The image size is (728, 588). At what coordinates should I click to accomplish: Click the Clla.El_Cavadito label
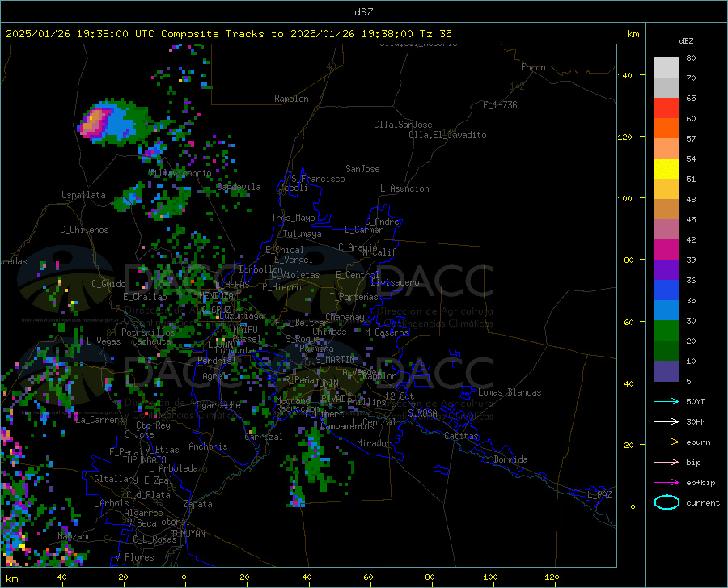point(447,135)
